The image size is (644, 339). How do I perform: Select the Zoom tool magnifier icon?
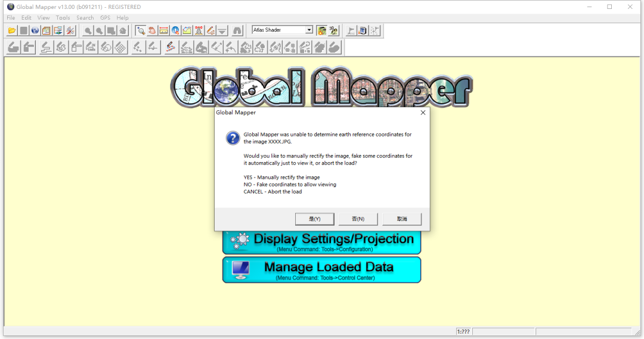click(141, 30)
